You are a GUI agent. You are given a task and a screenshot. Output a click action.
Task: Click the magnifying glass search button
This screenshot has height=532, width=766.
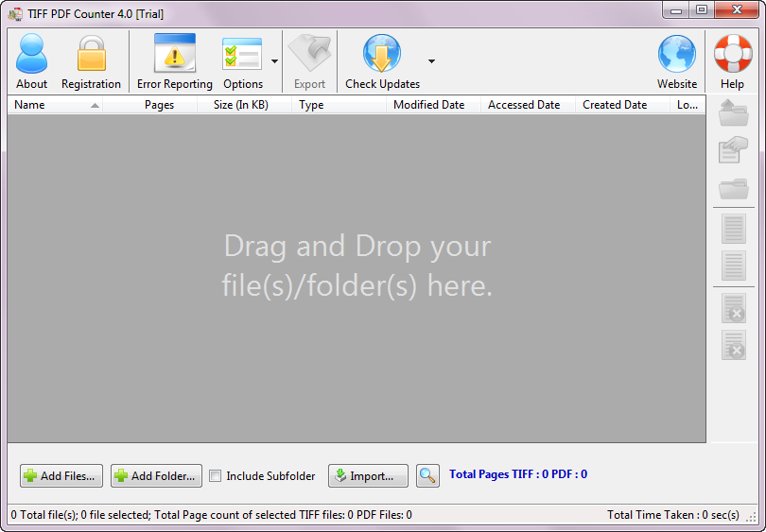[427, 475]
